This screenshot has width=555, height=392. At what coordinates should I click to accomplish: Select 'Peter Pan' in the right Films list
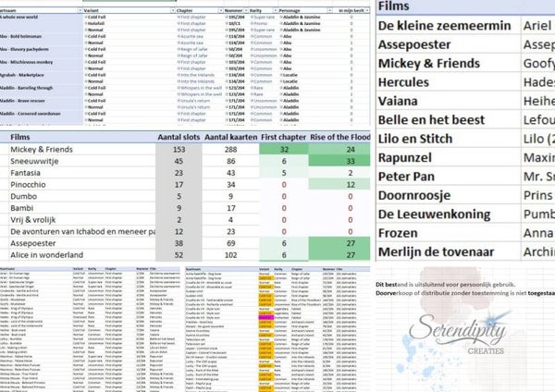406,177
